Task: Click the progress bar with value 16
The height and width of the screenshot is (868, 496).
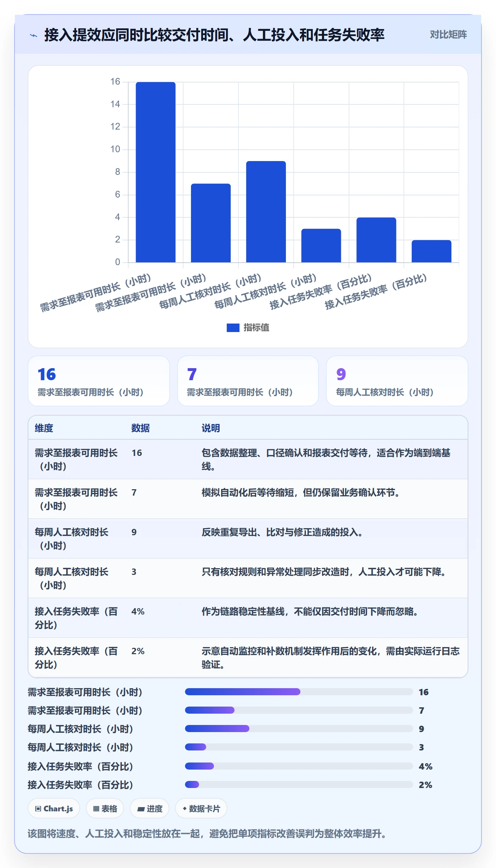Action: coord(299,692)
